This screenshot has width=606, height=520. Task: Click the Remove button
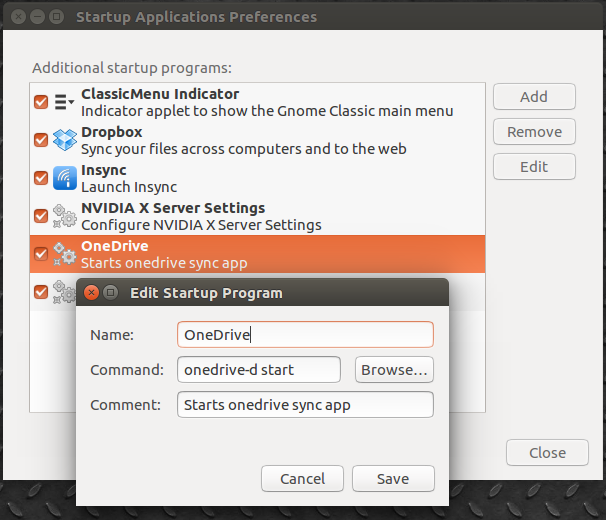tap(534, 132)
